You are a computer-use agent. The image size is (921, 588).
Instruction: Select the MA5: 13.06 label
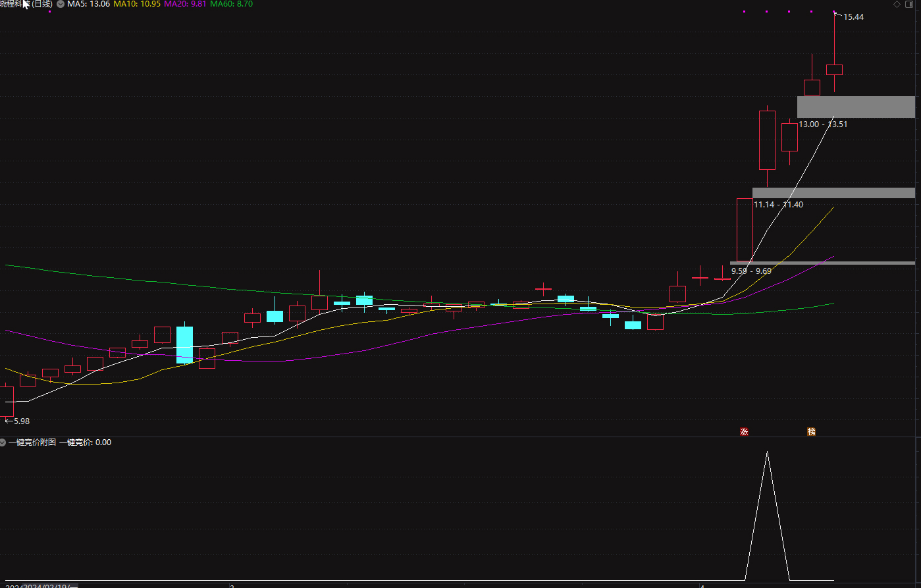(88, 4)
